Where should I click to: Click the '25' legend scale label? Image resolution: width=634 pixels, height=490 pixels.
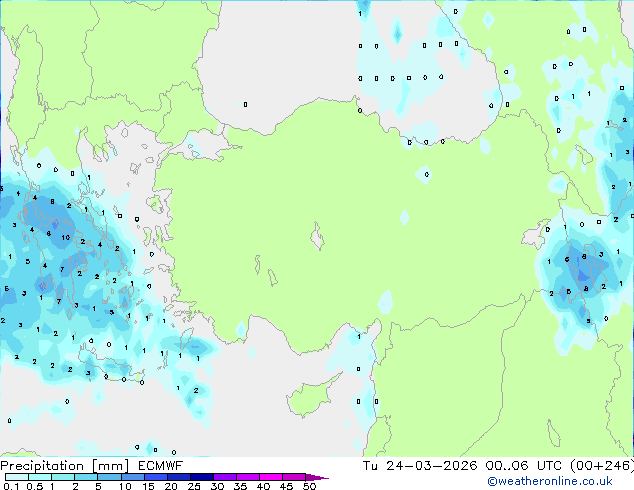[194, 486]
